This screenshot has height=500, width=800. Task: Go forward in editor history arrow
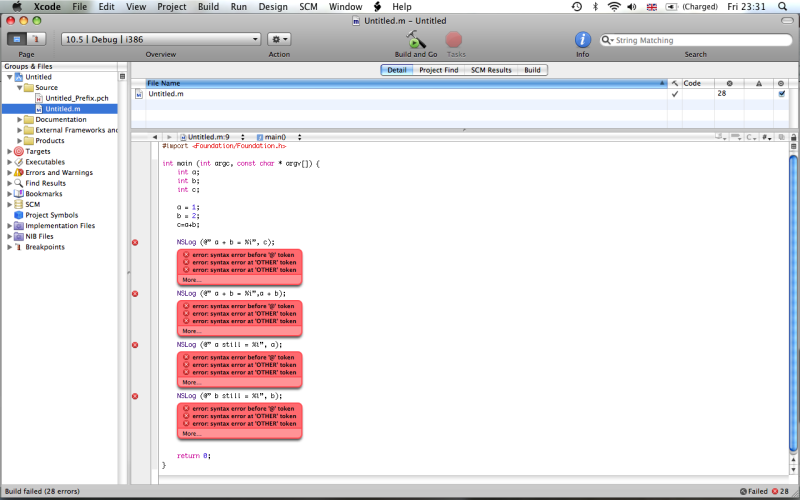pos(169,137)
